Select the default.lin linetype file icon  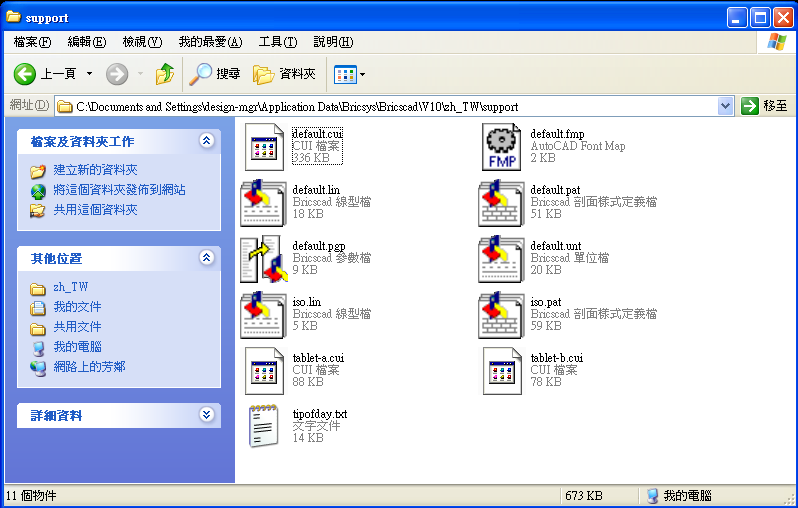(x=263, y=203)
